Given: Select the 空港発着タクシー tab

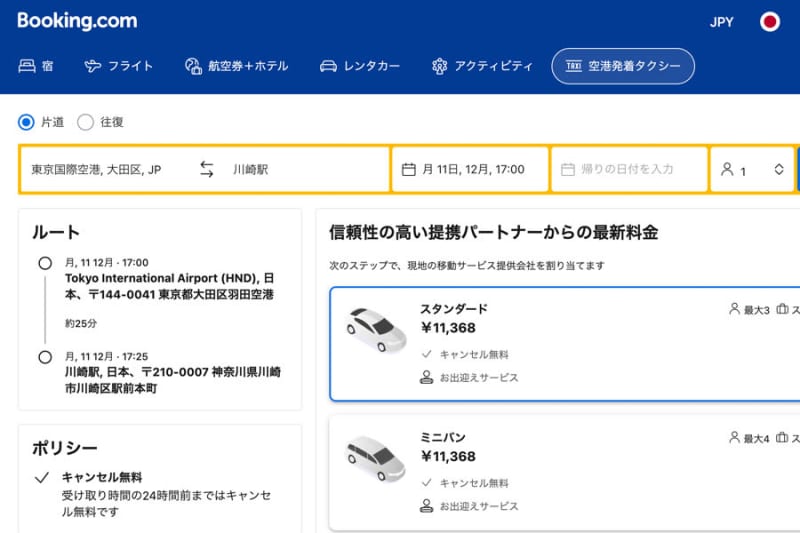Looking at the screenshot, I should (x=622, y=66).
